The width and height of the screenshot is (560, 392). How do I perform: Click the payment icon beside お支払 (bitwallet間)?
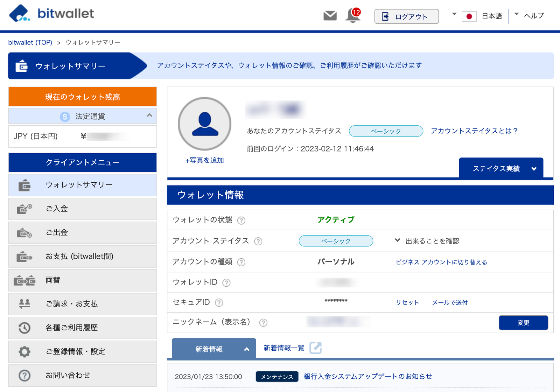24,257
